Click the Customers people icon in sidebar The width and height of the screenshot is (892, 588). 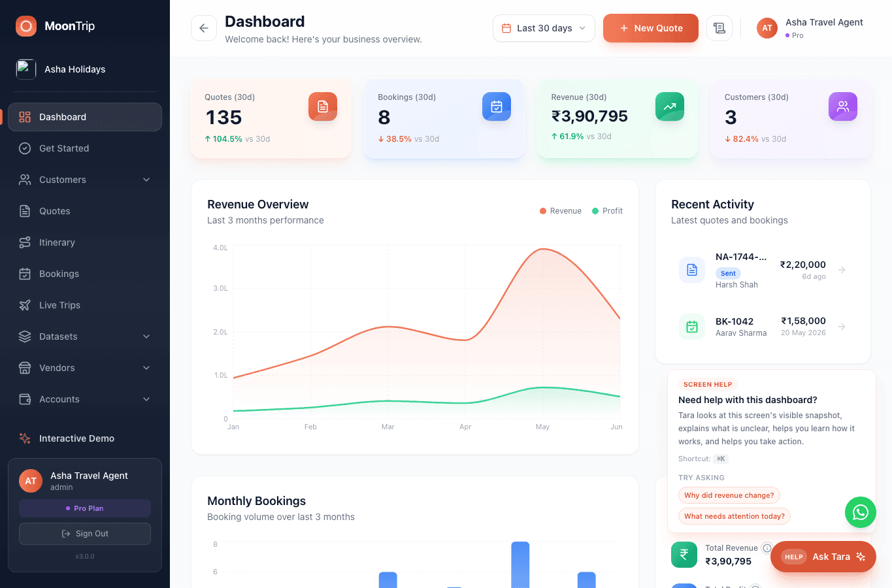25,180
